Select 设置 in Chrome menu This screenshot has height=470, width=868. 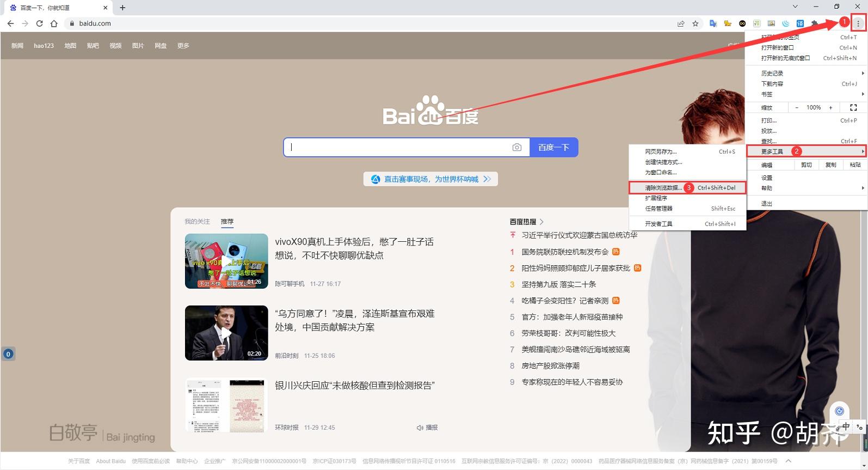(807, 178)
